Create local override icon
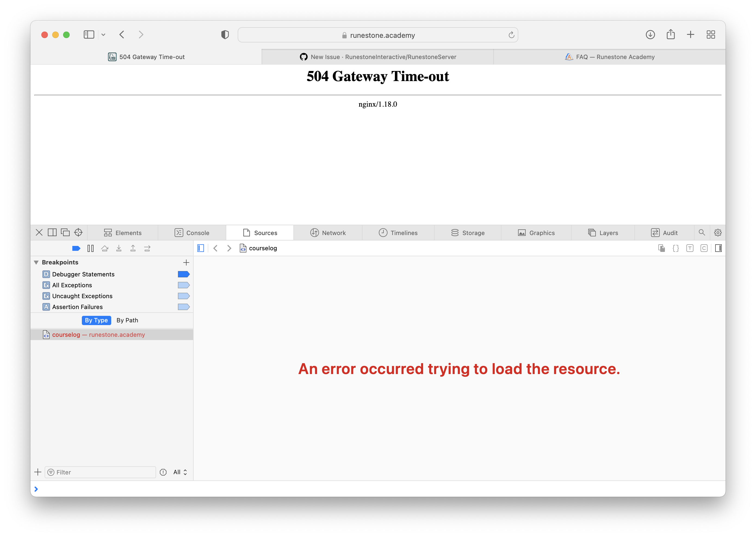 click(661, 248)
